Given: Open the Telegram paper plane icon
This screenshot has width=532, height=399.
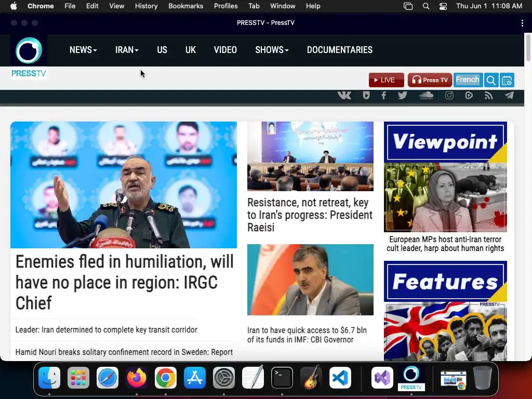Looking at the screenshot, I should pos(509,96).
